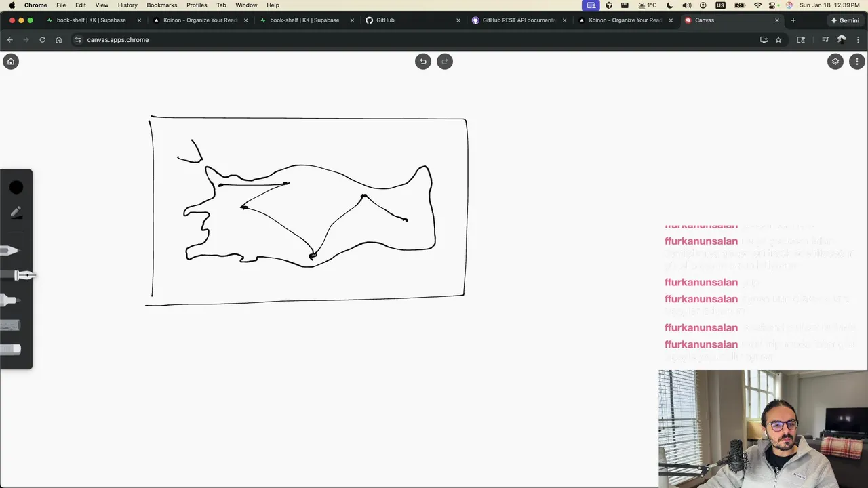The height and width of the screenshot is (488, 868).
Task: Open the screen sharing menu bar icon
Action: tap(591, 5)
